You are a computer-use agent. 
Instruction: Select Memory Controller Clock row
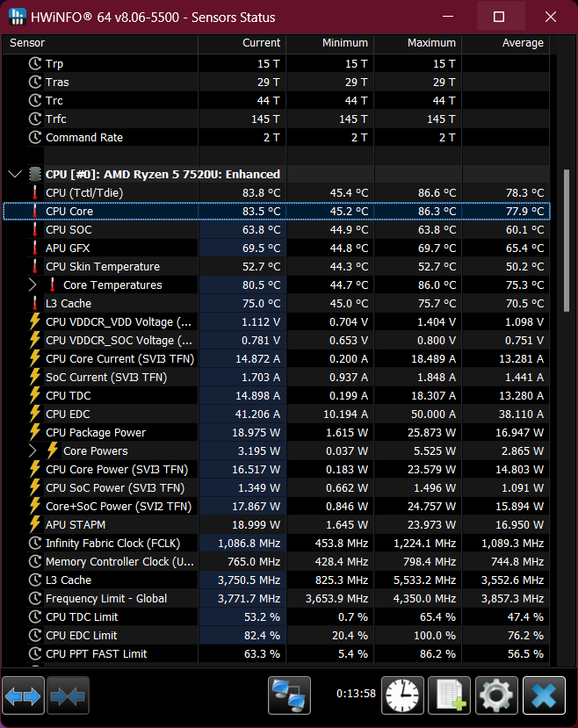pyautogui.click(x=277, y=562)
